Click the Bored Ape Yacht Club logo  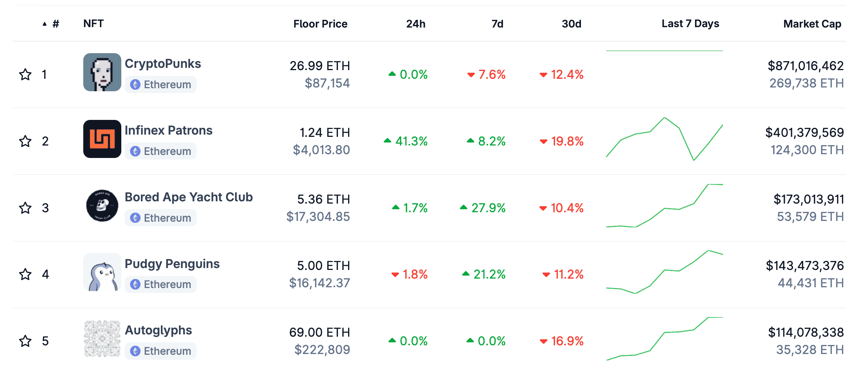pos(102,205)
